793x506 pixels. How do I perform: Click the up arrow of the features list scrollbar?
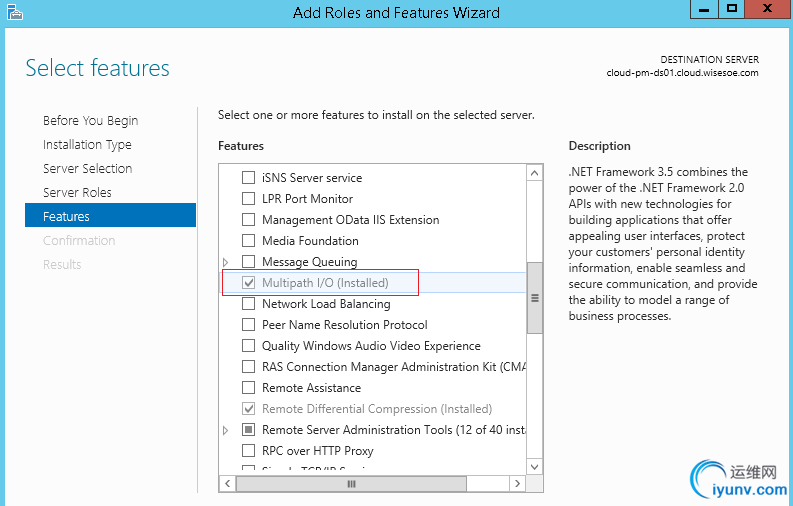pyautogui.click(x=535, y=172)
